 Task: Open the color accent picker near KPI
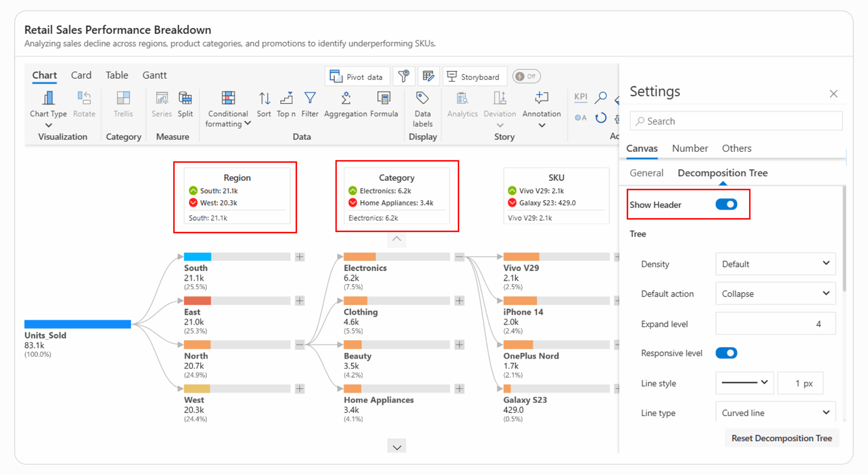(x=580, y=118)
